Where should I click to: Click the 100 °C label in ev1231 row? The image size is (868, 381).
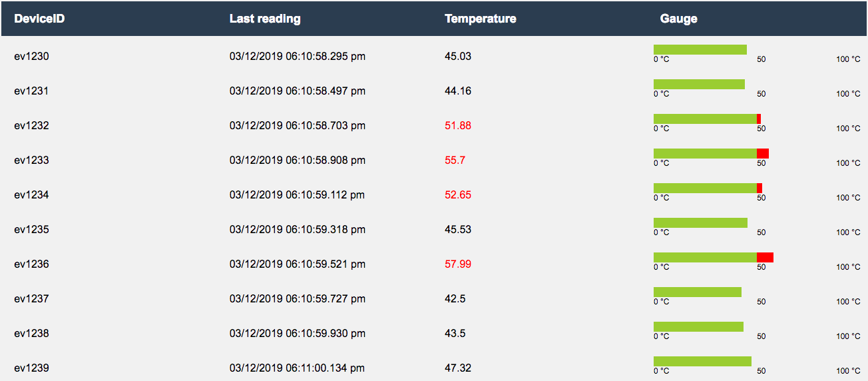pyautogui.click(x=848, y=94)
